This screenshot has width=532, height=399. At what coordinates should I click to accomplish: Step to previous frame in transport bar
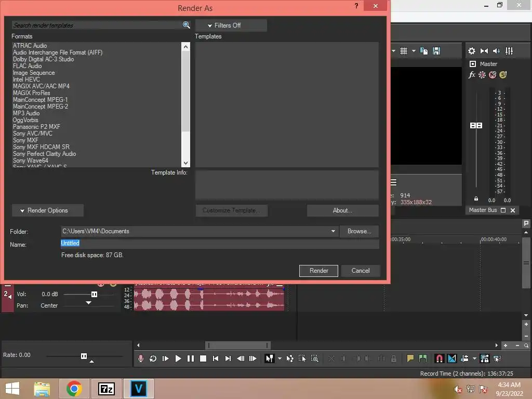pos(241,358)
